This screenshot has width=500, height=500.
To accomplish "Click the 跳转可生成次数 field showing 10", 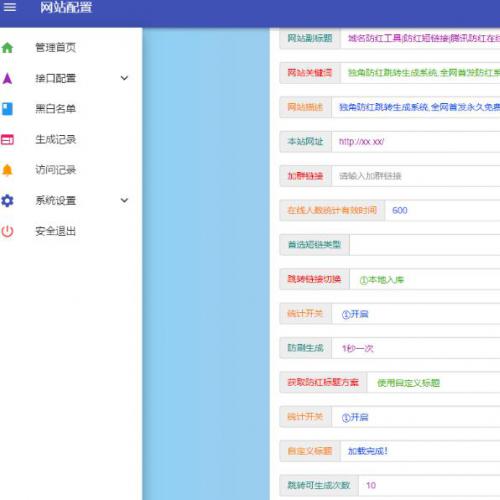I will [429, 485].
